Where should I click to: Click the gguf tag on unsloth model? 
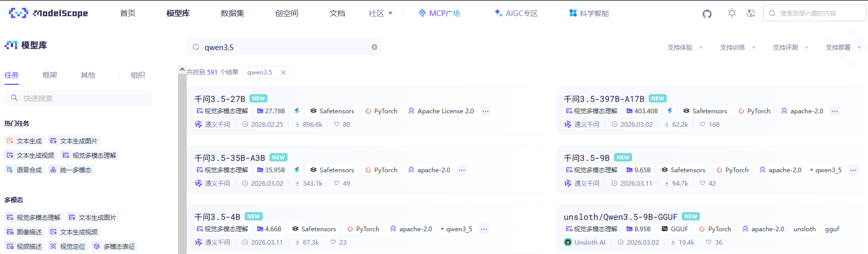click(x=832, y=229)
